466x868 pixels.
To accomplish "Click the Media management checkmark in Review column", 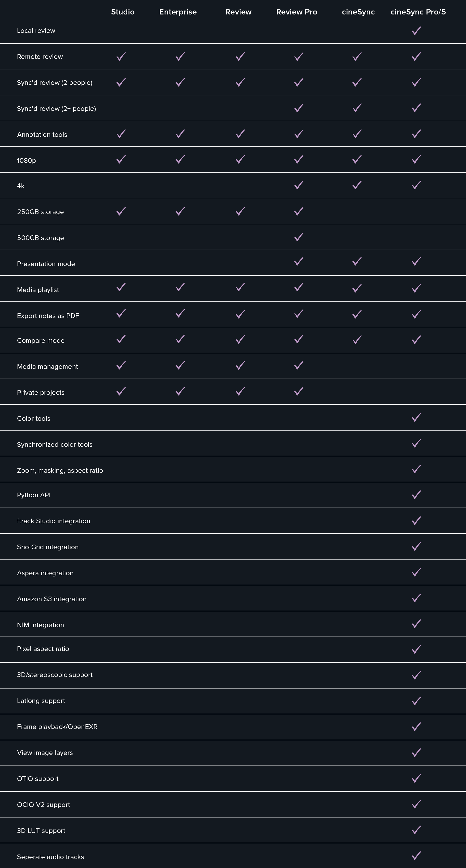I will (x=240, y=365).
